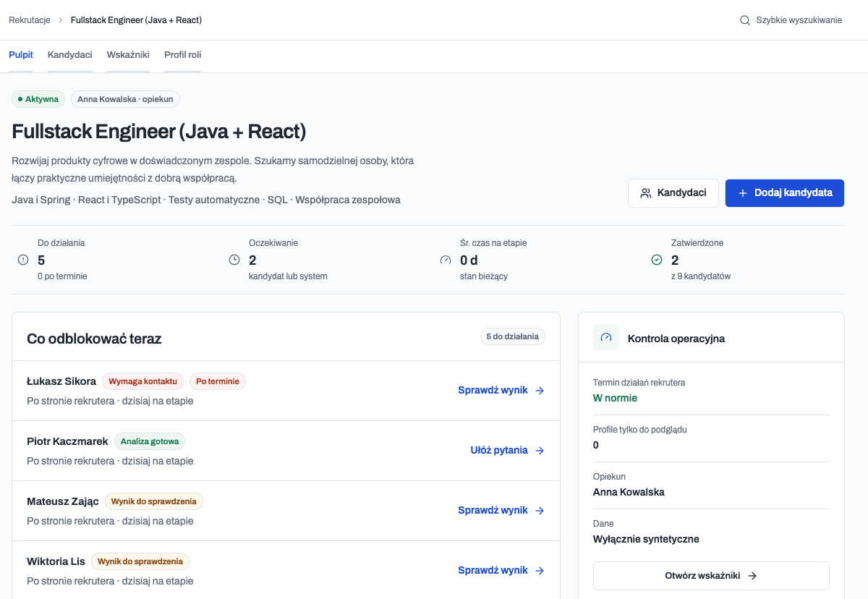Screen dimensions: 868x599
Task: Click the Wynik do sprawdzenia badge for Mateusz Zając
Action: (x=154, y=501)
